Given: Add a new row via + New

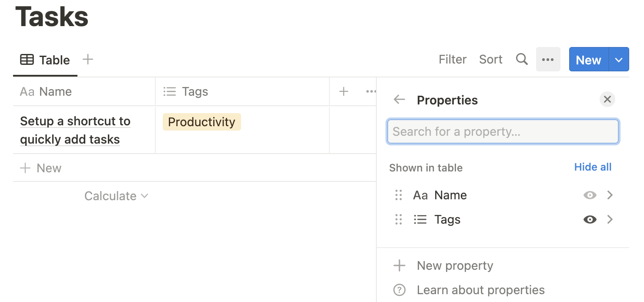Looking at the screenshot, I should click(41, 168).
